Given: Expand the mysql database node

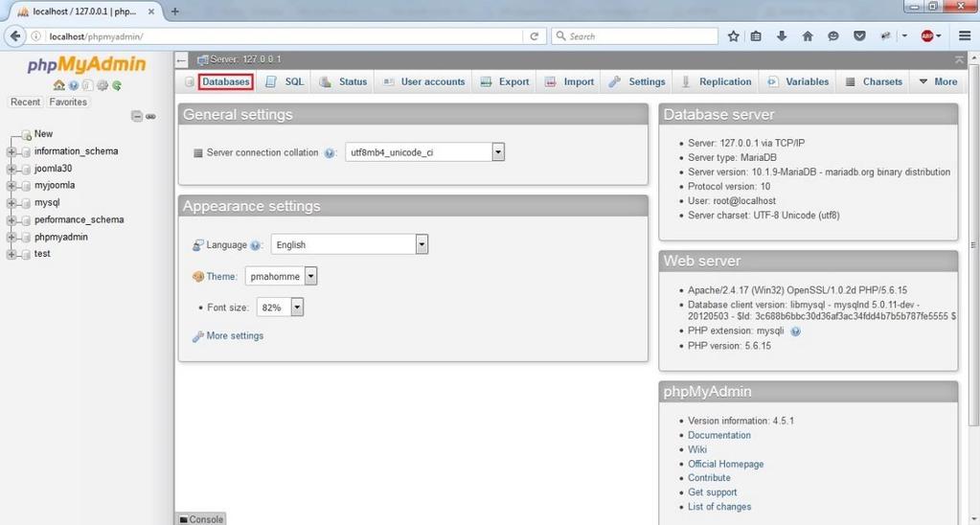Looking at the screenshot, I should 11,203.
